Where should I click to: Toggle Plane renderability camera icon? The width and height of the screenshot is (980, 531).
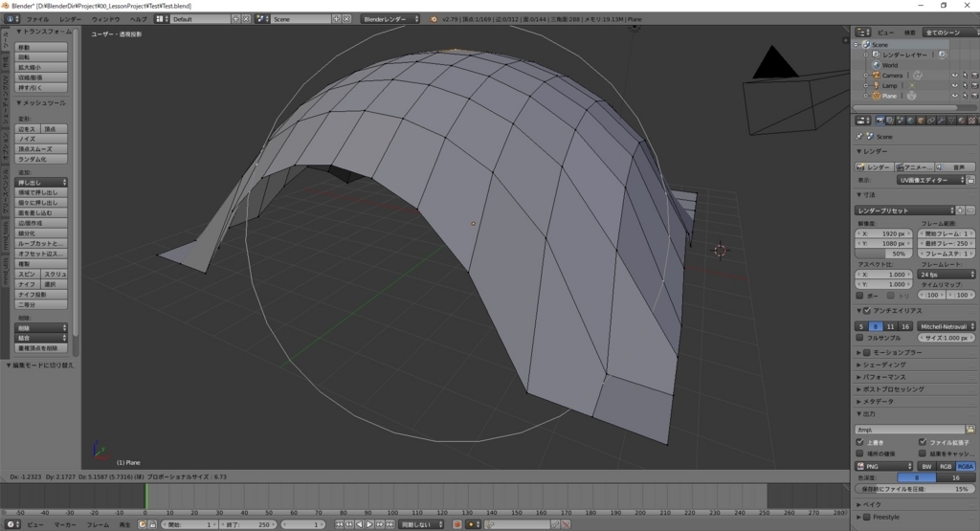point(974,96)
